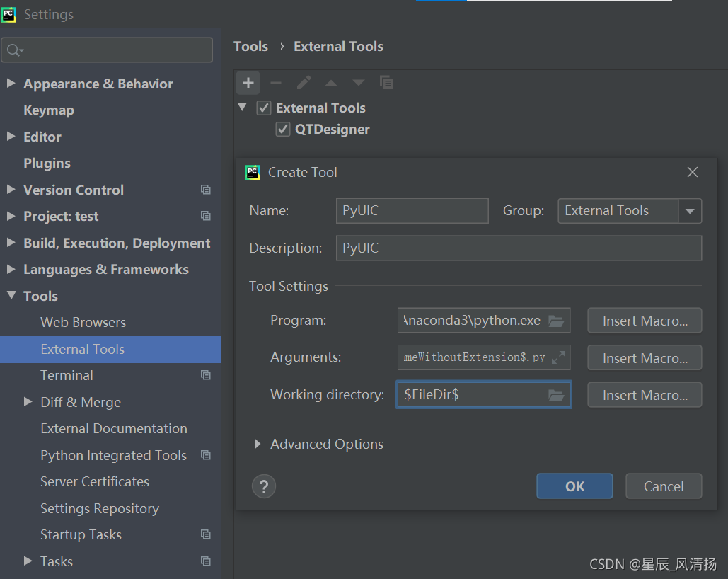
Task: Click project-level icon beside Startup Tasks
Action: pyautogui.click(x=206, y=534)
